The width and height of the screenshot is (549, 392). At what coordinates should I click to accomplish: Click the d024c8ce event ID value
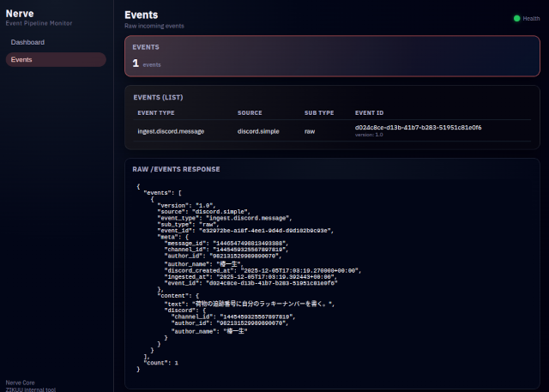[418, 128]
